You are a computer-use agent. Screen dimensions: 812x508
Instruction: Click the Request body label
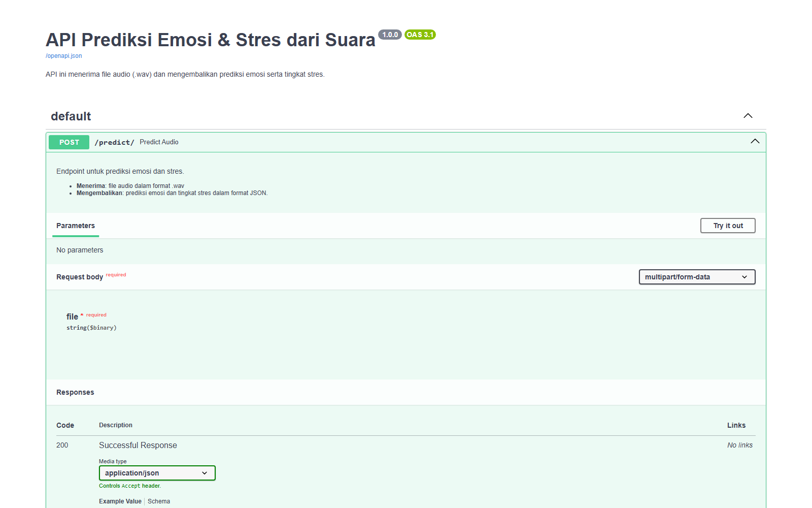tap(80, 277)
